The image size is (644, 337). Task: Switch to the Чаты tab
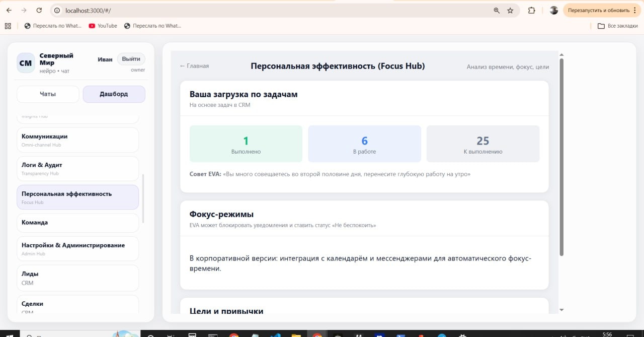pos(47,94)
